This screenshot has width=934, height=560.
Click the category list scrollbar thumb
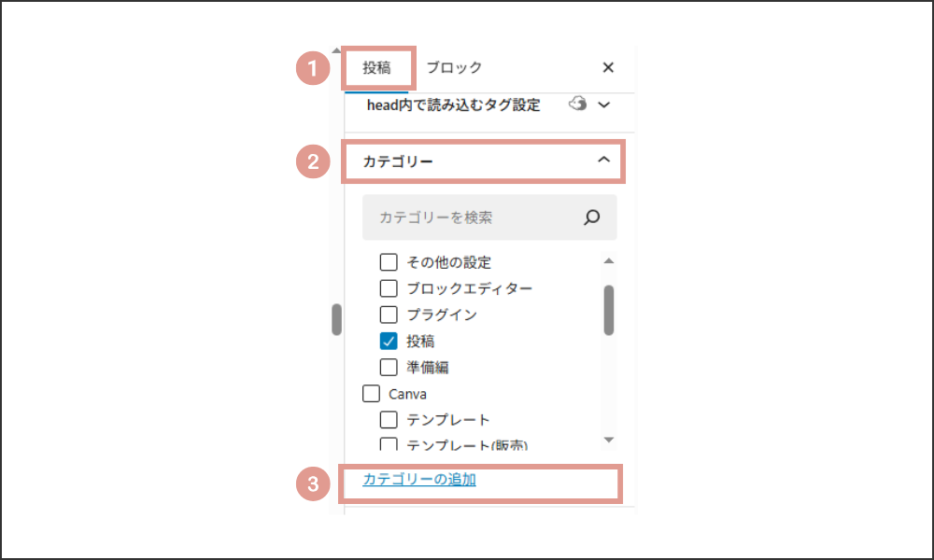[608, 310]
